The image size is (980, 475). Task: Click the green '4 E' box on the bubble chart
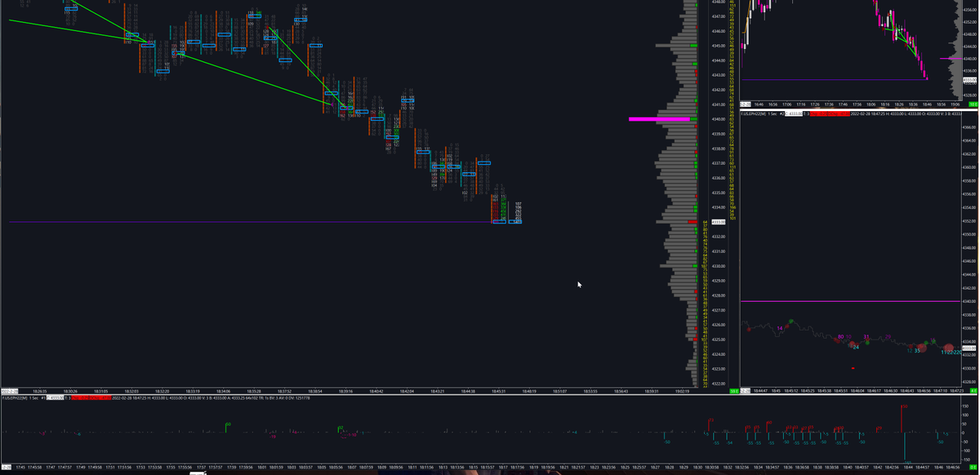tap(973, 391)
